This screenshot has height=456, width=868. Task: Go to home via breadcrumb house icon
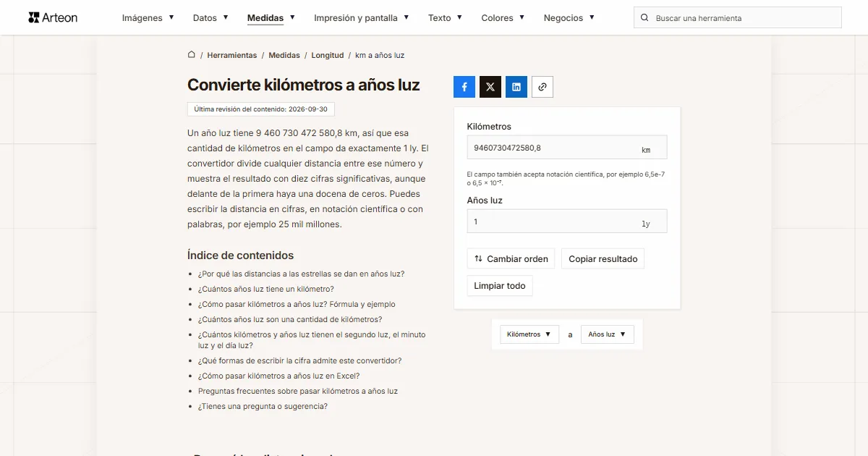192,55
